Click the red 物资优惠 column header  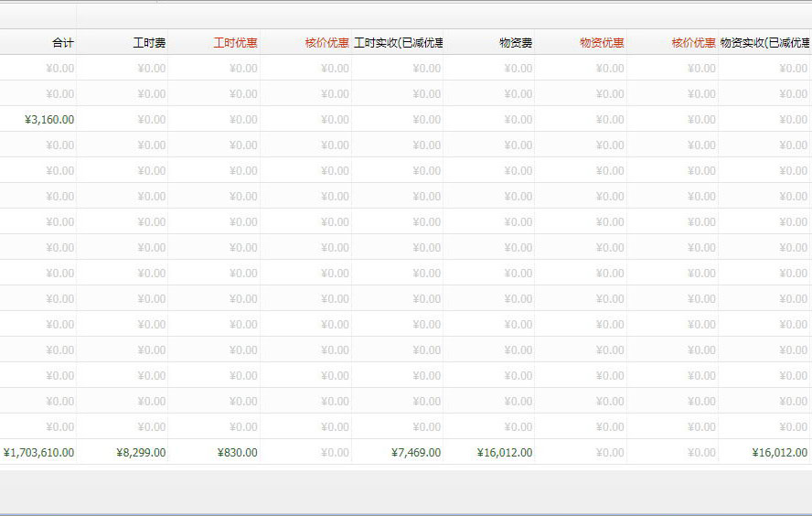point(602,42)
